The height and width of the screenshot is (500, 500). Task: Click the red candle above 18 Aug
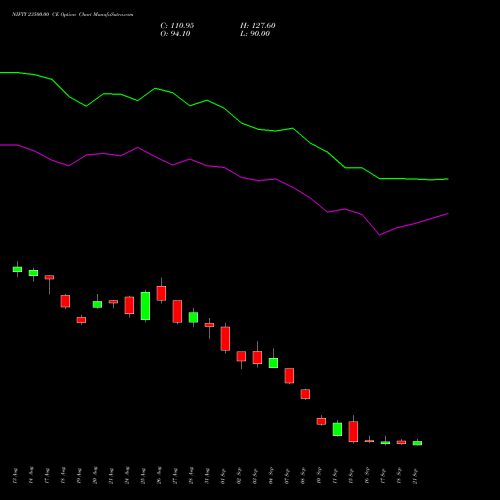[65, 301]
